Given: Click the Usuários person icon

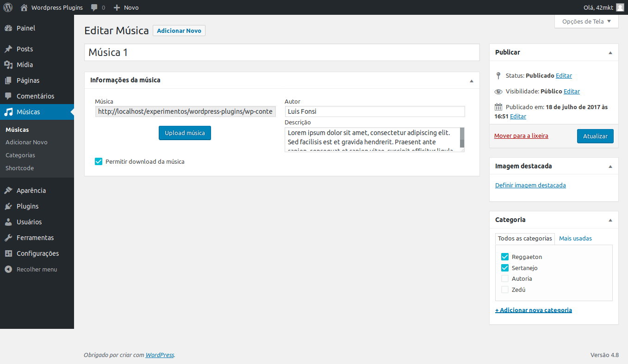Looking at the screenshot, I should tap(8, 222).
